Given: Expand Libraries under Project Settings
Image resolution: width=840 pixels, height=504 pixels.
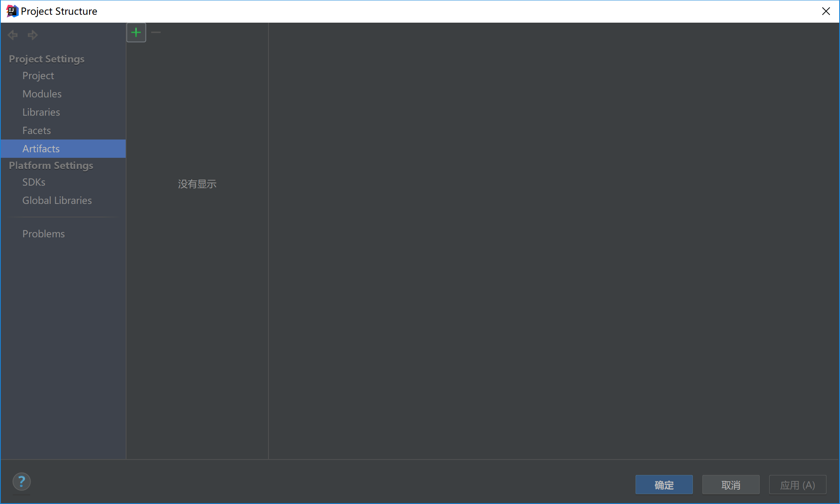Looking at the screenshot, I should coord(41,112).
